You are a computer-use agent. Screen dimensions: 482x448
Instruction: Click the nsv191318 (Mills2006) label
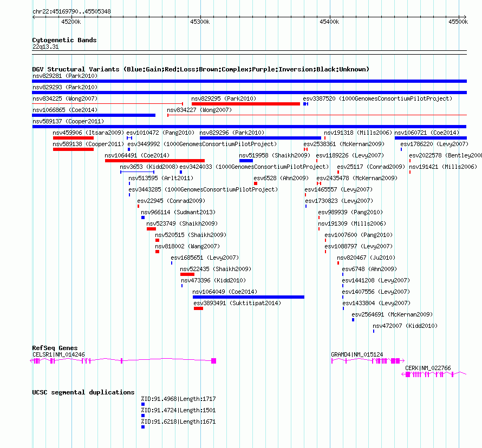(358, 133)
